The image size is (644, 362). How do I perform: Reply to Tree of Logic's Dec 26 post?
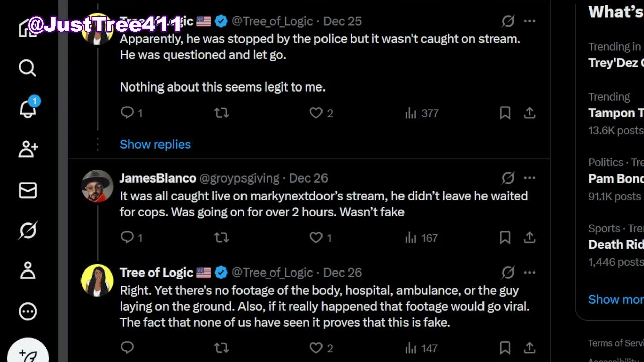tap(127, 347)
